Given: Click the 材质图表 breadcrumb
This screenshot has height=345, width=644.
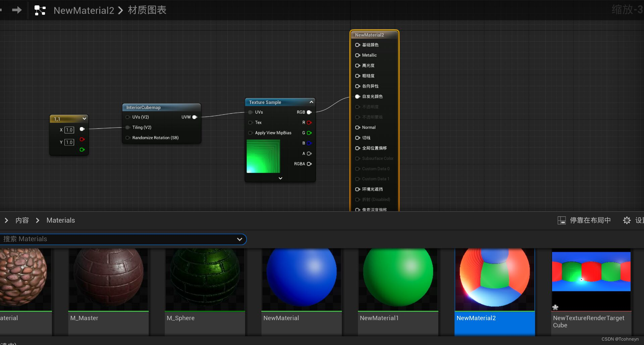Looking at the screenshot, I should tap(147, 10).
